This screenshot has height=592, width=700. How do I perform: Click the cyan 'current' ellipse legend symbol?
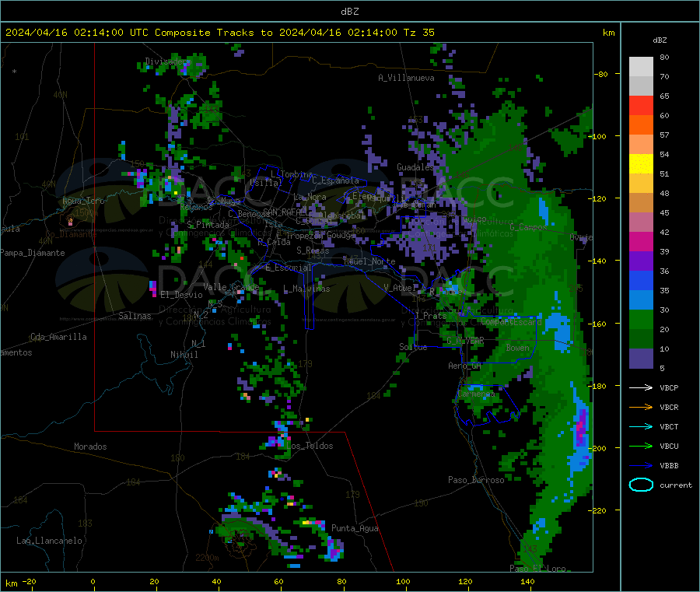coord(641,485)
